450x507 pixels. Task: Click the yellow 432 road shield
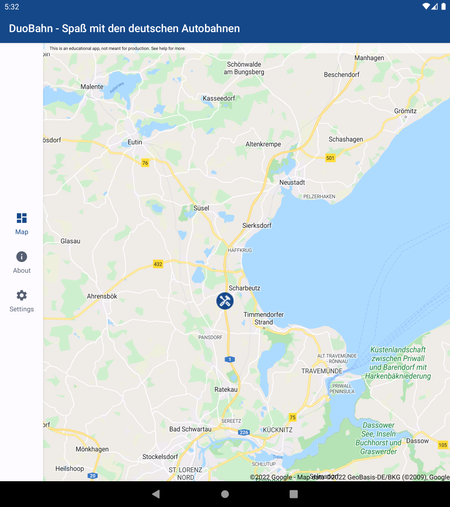(x=158, y=264)
